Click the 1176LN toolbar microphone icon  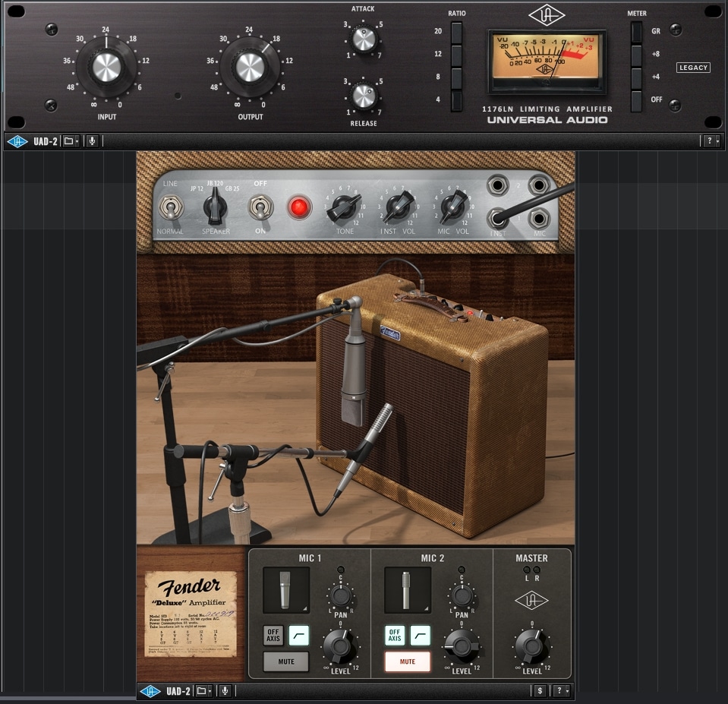pyautogui.click(x=93, y=141)
